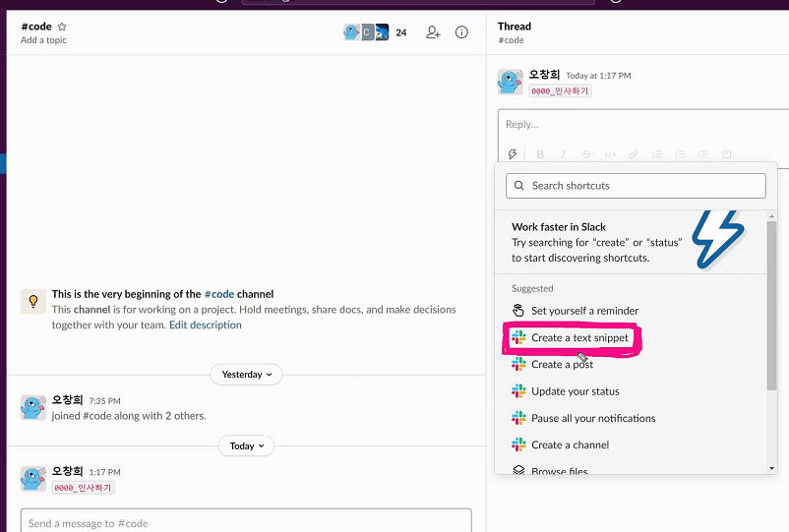Toggle bold formatting in thread reply
This screenshot has width=789, height=532.
click(x=540, y=154)
